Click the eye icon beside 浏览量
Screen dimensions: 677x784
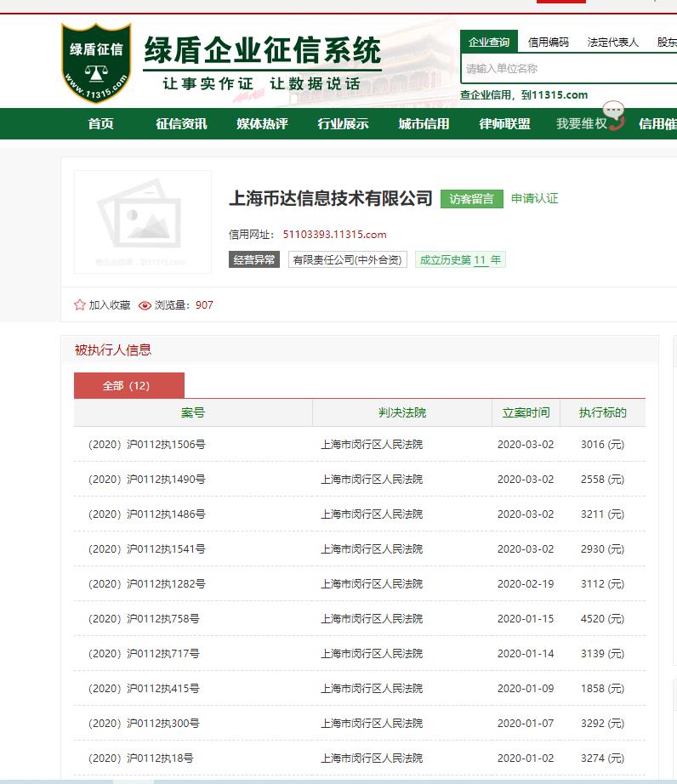pos(145,305)
